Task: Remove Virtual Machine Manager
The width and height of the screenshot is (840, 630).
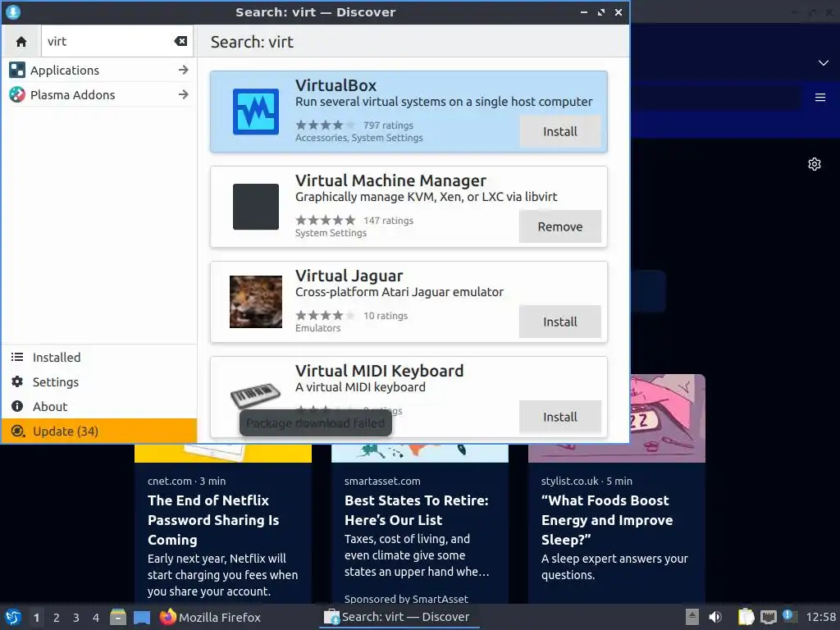Action: 559,226
